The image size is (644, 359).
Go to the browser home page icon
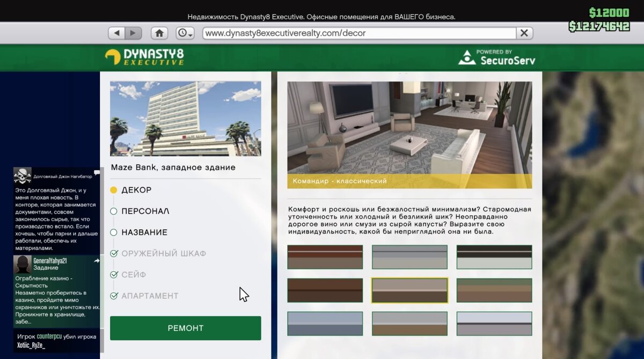(x=159, y=33)
